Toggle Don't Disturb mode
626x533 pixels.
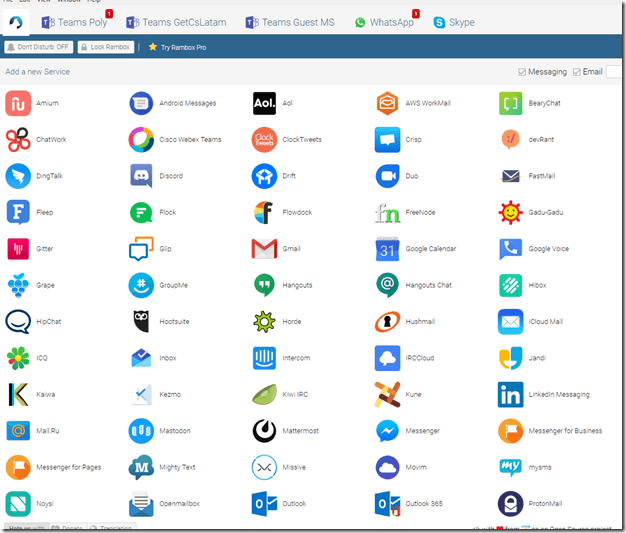click(x=39, y=47)
